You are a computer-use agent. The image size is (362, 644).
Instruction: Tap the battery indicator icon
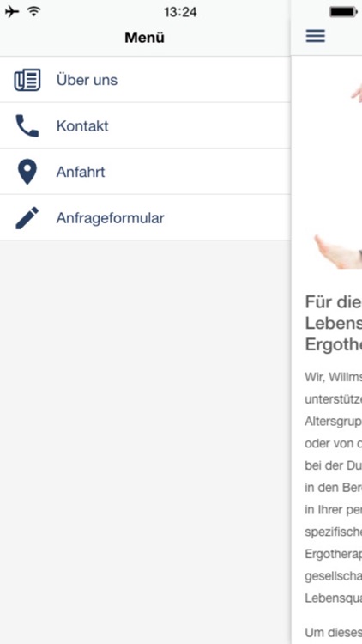(343, 12)
